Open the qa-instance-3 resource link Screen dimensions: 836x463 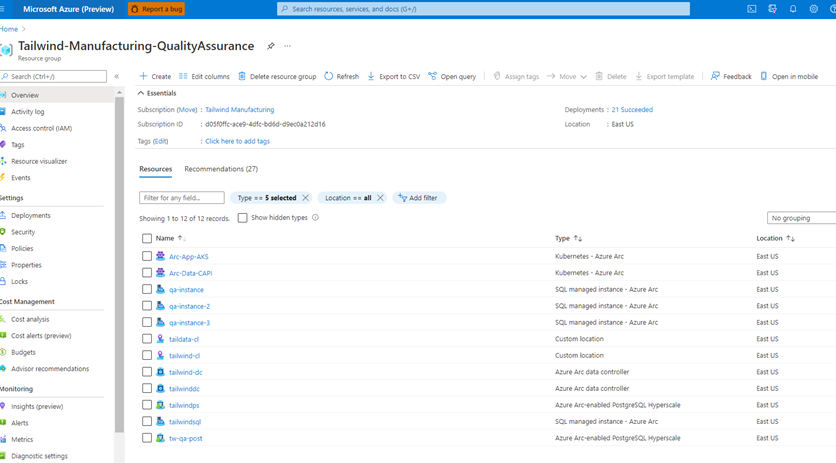pos(189,323)
